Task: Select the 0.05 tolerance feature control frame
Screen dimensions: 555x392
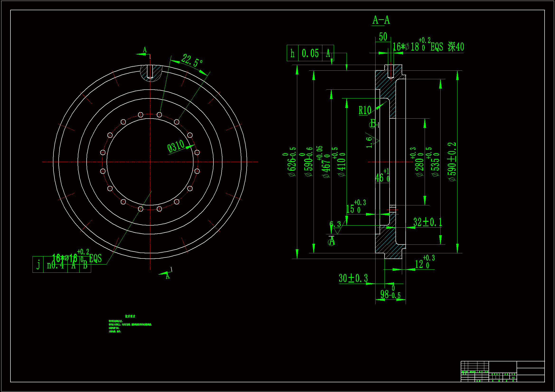Action: click(x=310, y=53)
